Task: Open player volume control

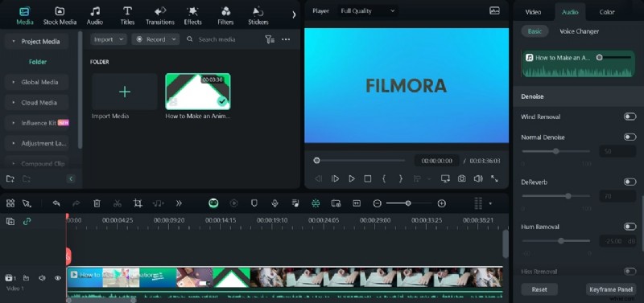Action: pos(478,178)
